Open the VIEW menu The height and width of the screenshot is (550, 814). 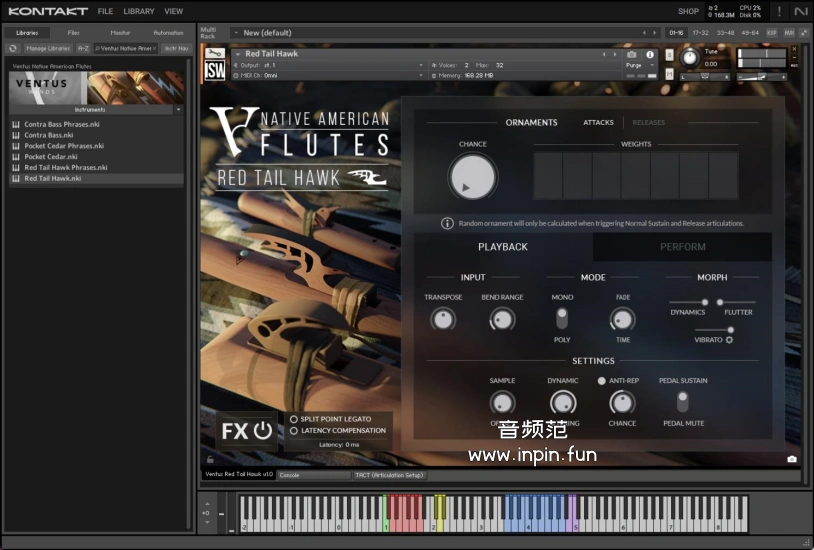pyautogui.click(x=173, y=11)
